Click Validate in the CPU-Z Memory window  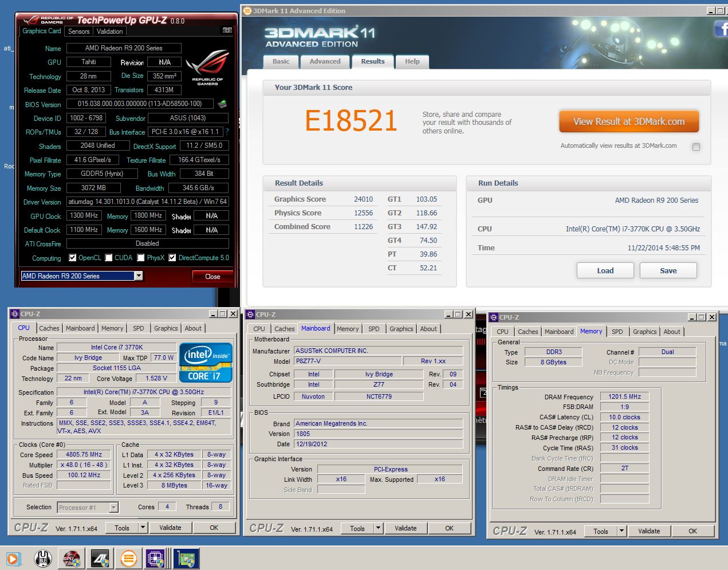(649, 531)
